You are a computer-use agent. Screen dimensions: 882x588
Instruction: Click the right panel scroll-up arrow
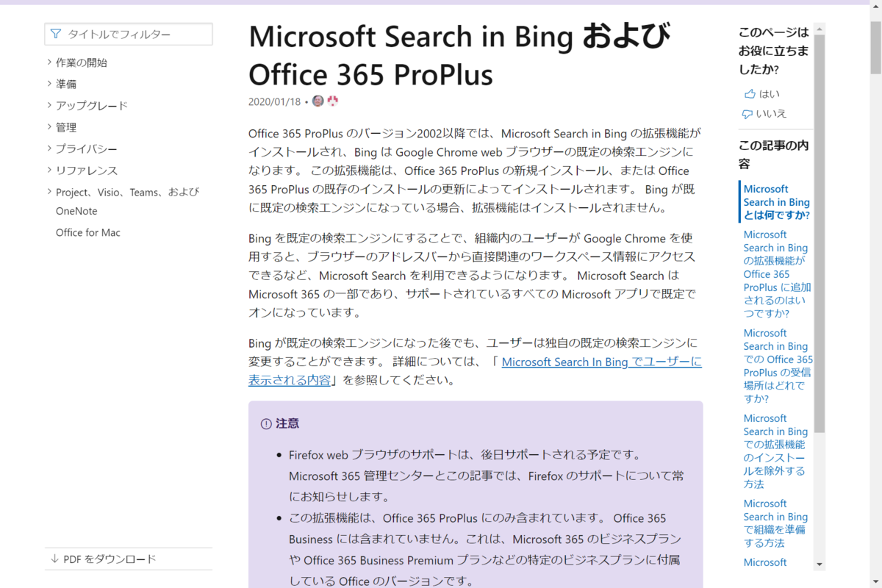[820, 29]
